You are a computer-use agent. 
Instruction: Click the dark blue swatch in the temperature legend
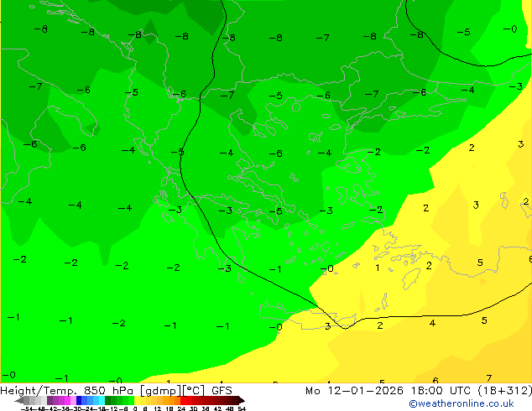click(x=79, y=400)
